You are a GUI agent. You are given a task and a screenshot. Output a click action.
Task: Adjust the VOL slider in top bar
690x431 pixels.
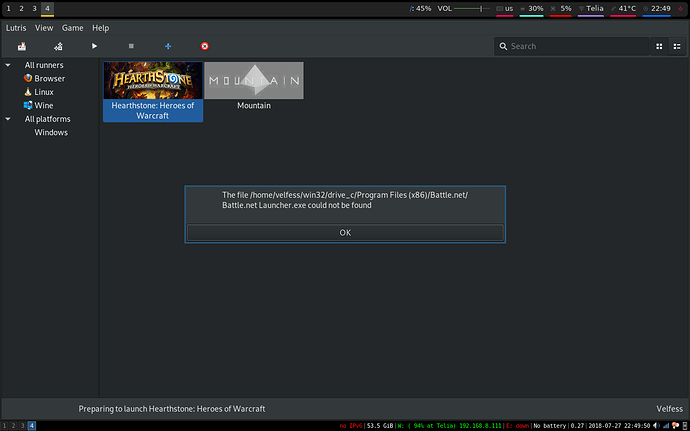point(472,8)
